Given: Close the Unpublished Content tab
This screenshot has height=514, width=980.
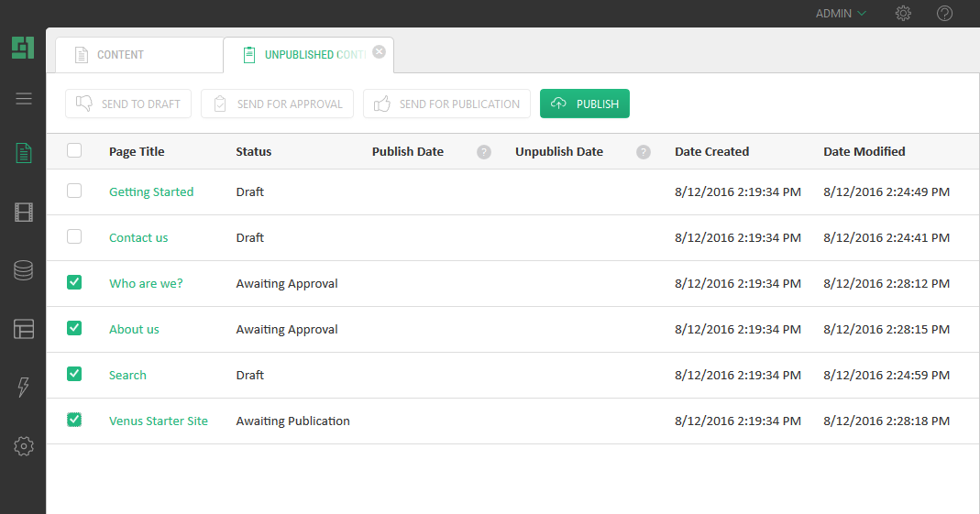Looking at the screenshot, I should 379,52.
